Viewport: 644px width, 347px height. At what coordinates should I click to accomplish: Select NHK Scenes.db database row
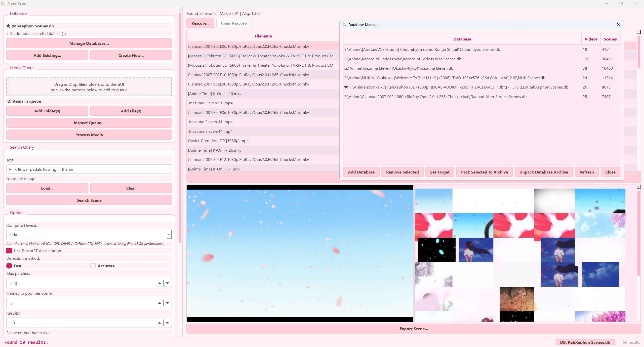[481, 78]
